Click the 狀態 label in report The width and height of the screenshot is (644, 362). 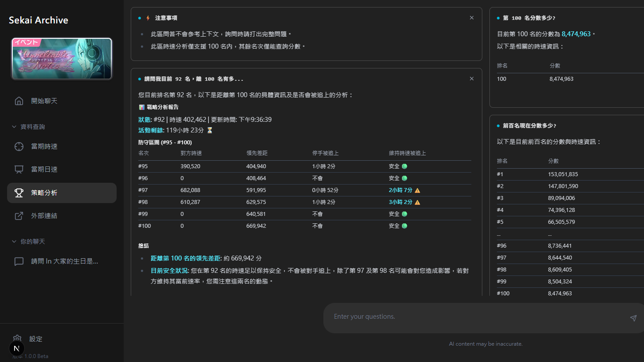145,120
